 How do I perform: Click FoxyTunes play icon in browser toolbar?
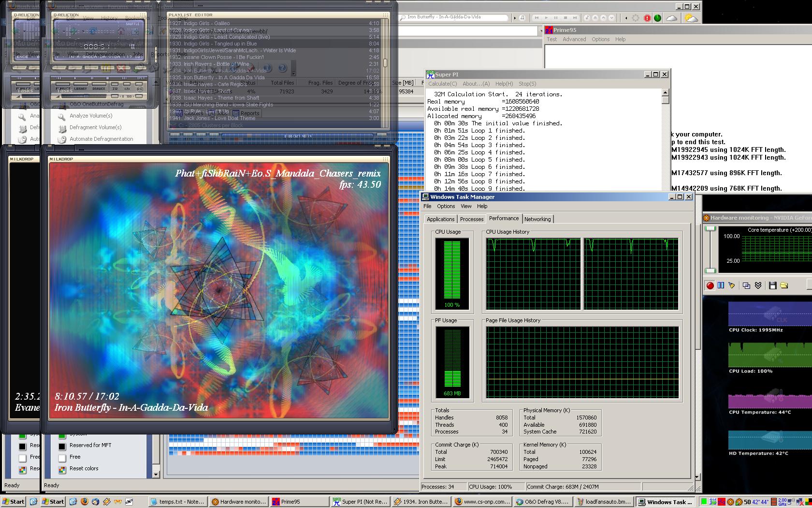546,18
